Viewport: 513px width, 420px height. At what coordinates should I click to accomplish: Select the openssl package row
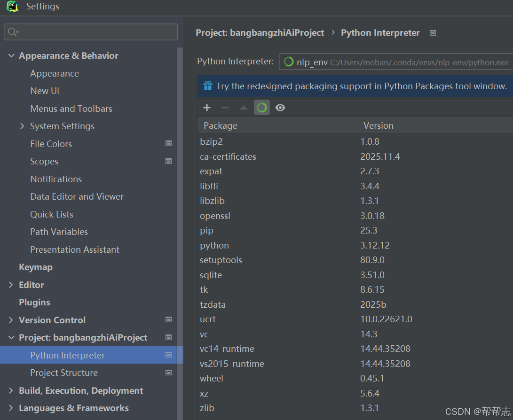[355, 216]
